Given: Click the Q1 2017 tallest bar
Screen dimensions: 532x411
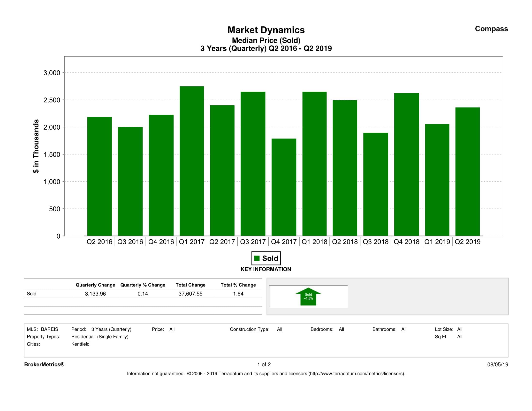Looking at the screenshot, I should (192, 161).
